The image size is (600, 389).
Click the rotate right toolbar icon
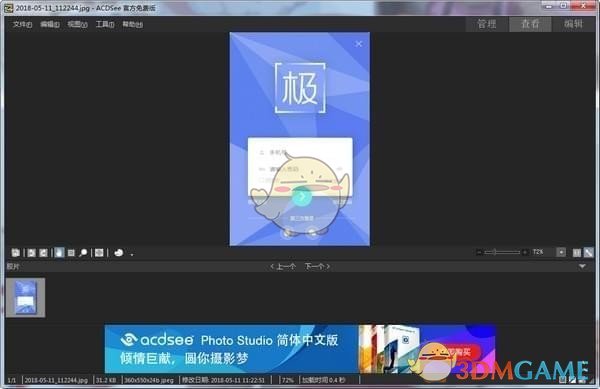click(x=44, y=253)
